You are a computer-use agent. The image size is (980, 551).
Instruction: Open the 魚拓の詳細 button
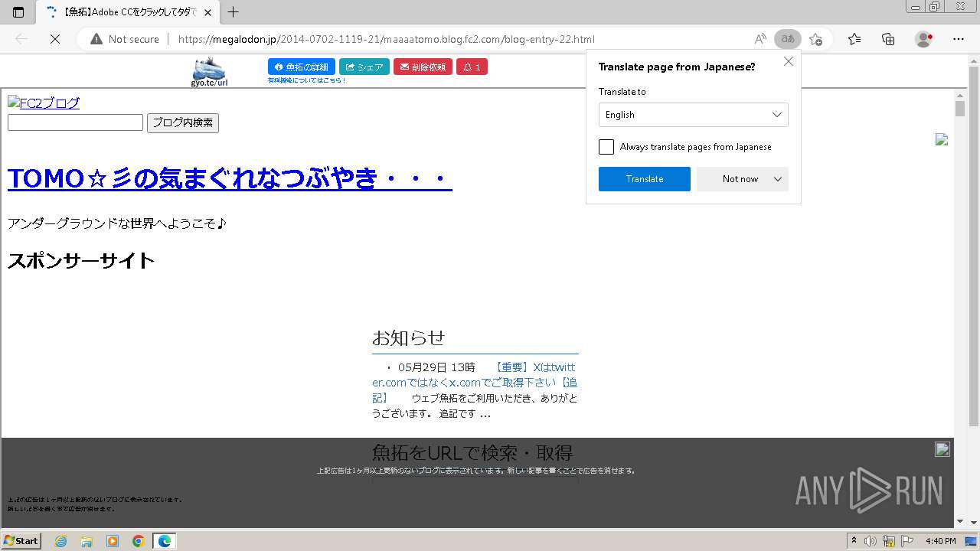(302, 67)
